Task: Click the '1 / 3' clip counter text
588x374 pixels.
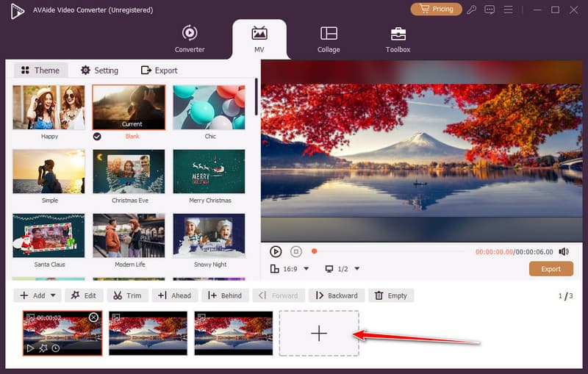Action: [x=565, y=295]
